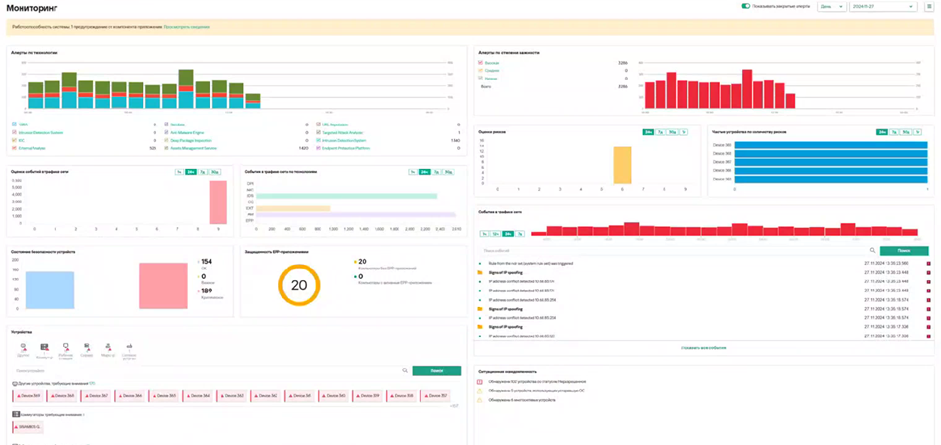Select the Рабочие станции device type icon
The image size is (941, 445).
(x=65, y=347)
